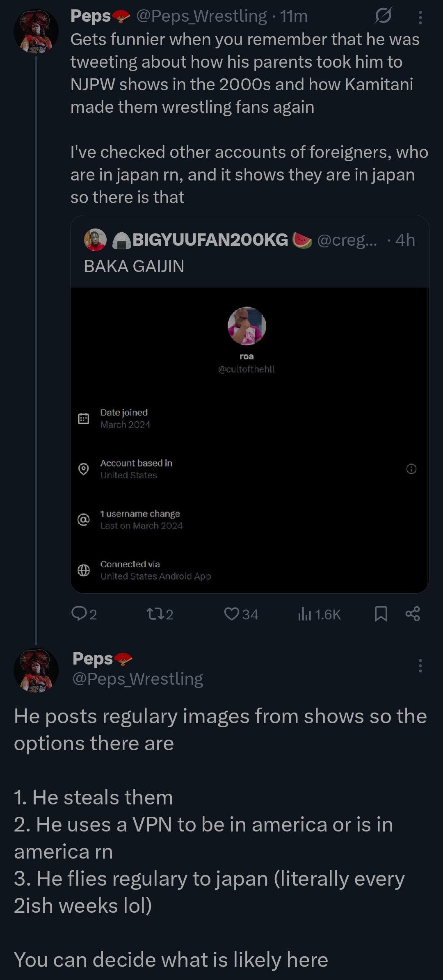Open the Grok slash-circle icon
This screenshot has height=980, width=443.
point(383,16)
